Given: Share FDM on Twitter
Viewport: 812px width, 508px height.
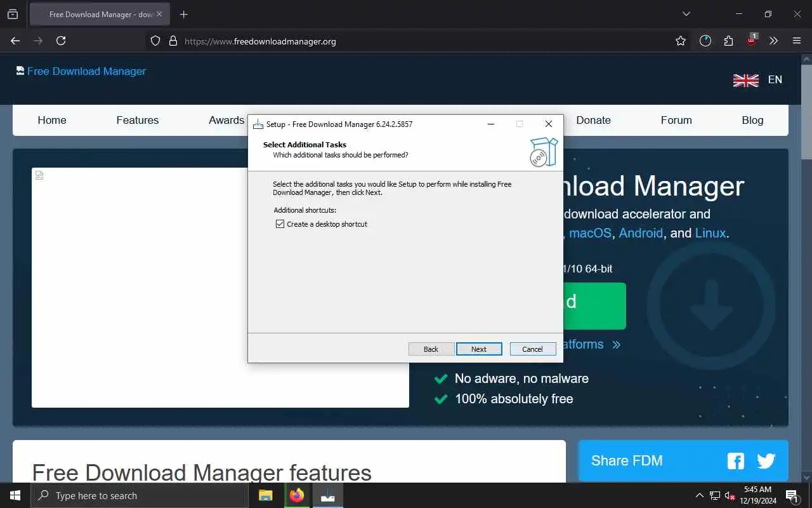Looking at the screenshot, I should (x=766, y=461).
